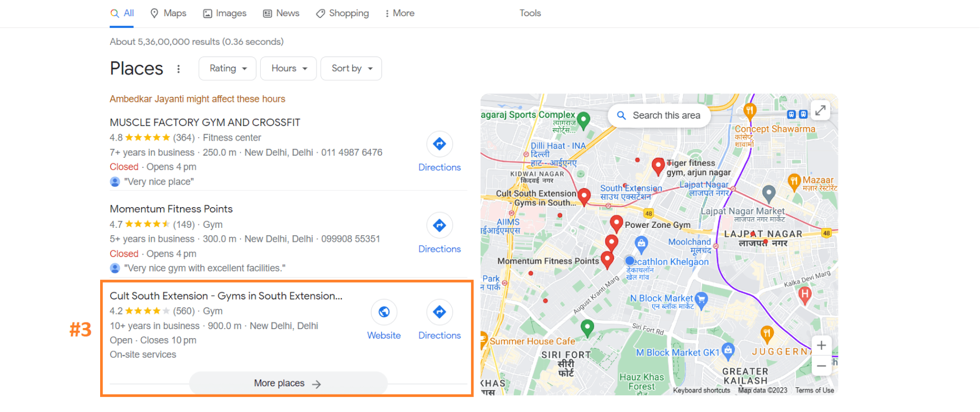
Task: Click Directions icon for Cult South Extension
Action: pos(440,312)
